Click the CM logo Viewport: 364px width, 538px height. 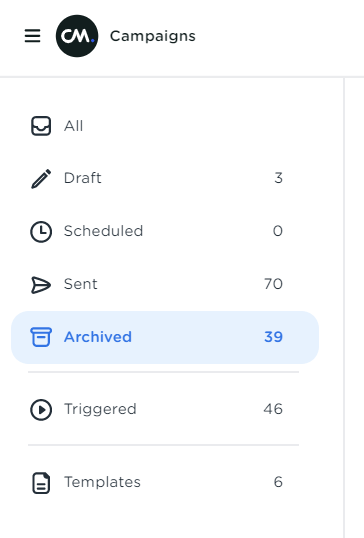point(77,36)
